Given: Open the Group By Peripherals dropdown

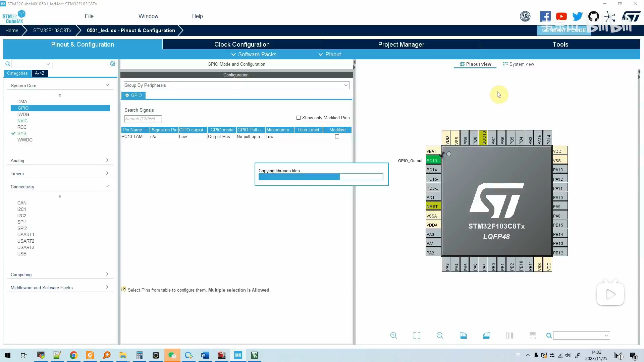Looking at the screenshot, I should 236,85.
